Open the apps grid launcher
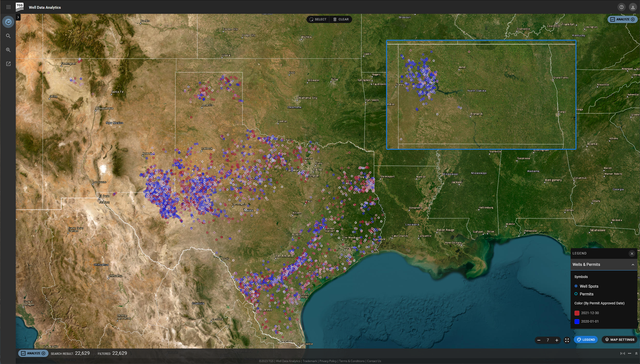Screen dimensions: 640x364 click(8, 7)
